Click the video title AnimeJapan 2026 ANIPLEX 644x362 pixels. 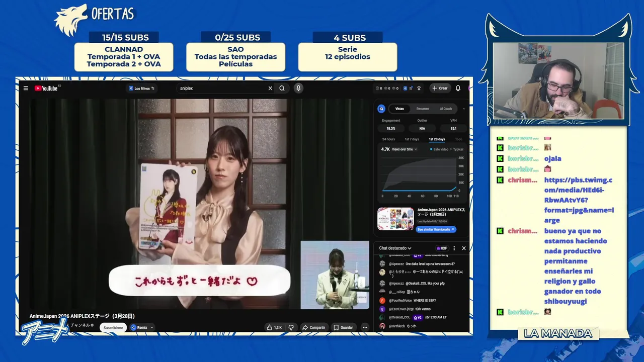pyautogui.click(x=82, y=316)
